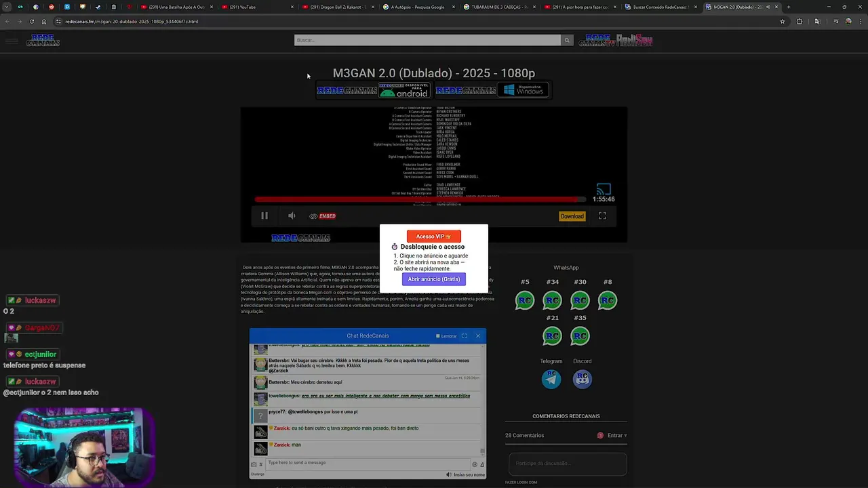Open the chat emoji picker
868x488 pixels.
pos(475,464)
